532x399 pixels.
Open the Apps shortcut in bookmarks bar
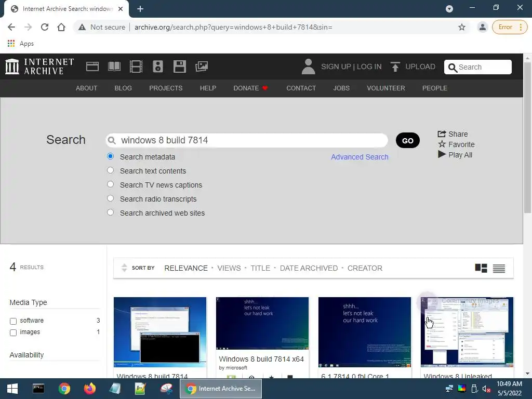point(21,44)
